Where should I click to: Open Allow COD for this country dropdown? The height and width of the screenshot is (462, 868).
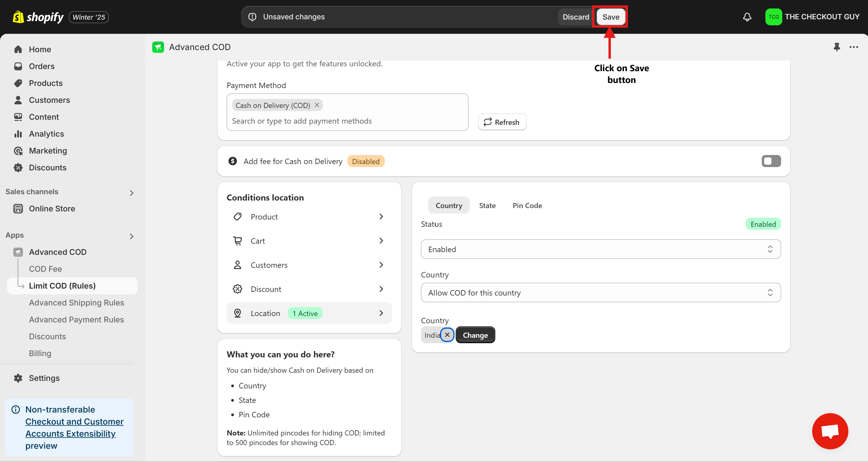point(601,293)
